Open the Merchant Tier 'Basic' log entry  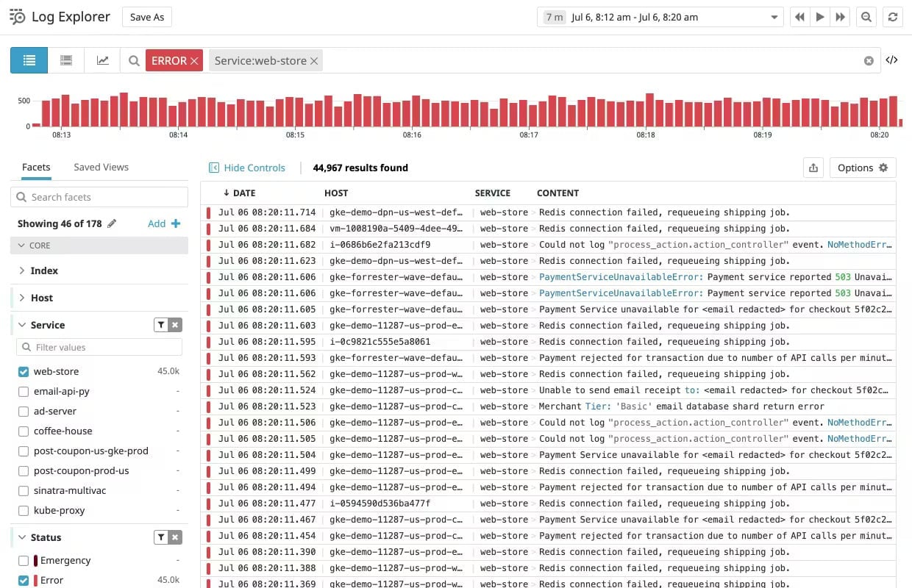549,406
